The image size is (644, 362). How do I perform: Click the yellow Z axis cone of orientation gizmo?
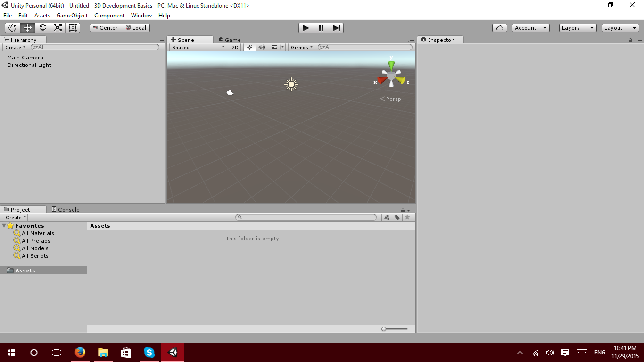401,80
